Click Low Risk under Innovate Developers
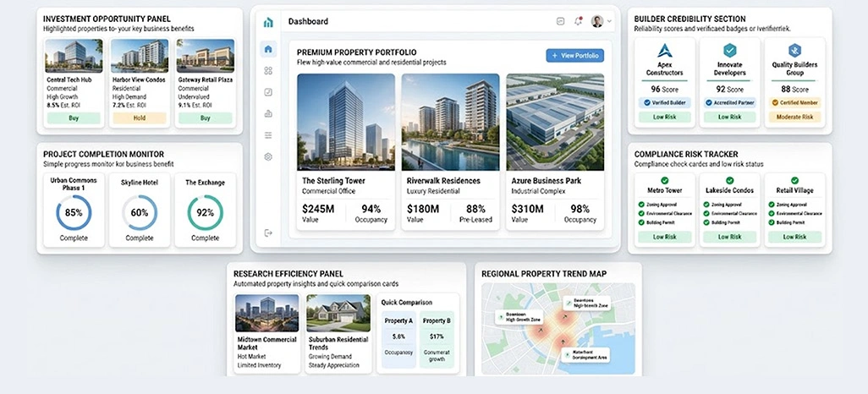Image resolution: width=868 pixels, height=394 pixels. point(729,117)
